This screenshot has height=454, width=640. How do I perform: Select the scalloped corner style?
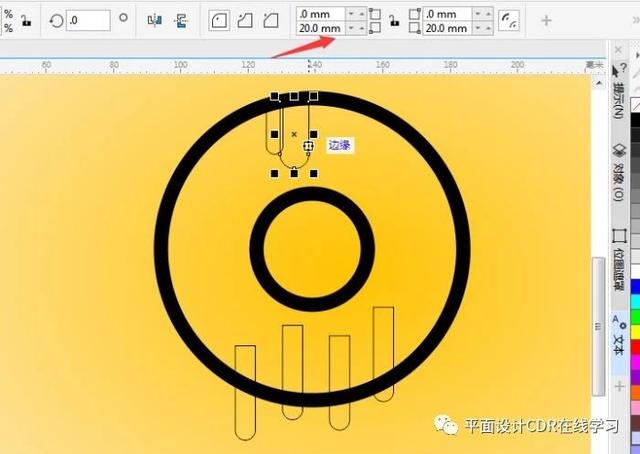[245, 20]
